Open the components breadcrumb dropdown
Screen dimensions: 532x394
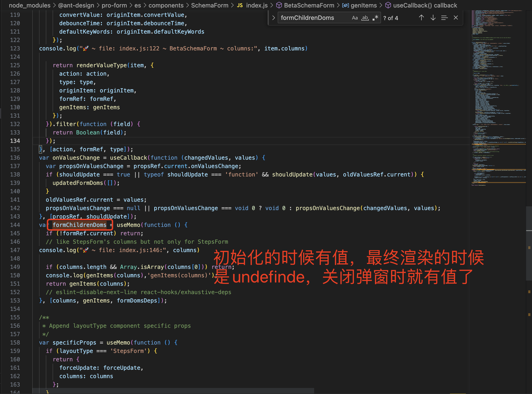tap(166, 5)
